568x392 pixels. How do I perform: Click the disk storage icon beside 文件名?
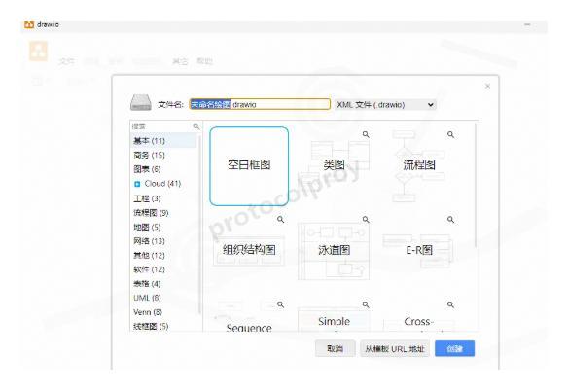(141, 102)
